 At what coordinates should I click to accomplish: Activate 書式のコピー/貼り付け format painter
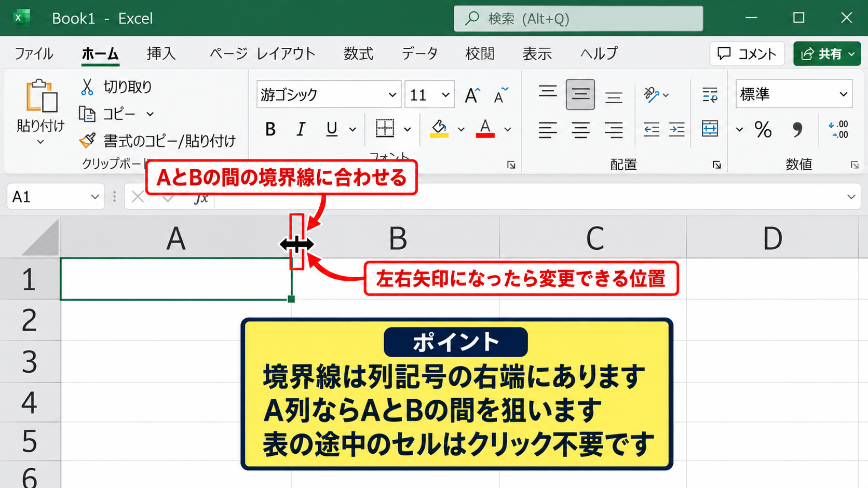point(87,140)
